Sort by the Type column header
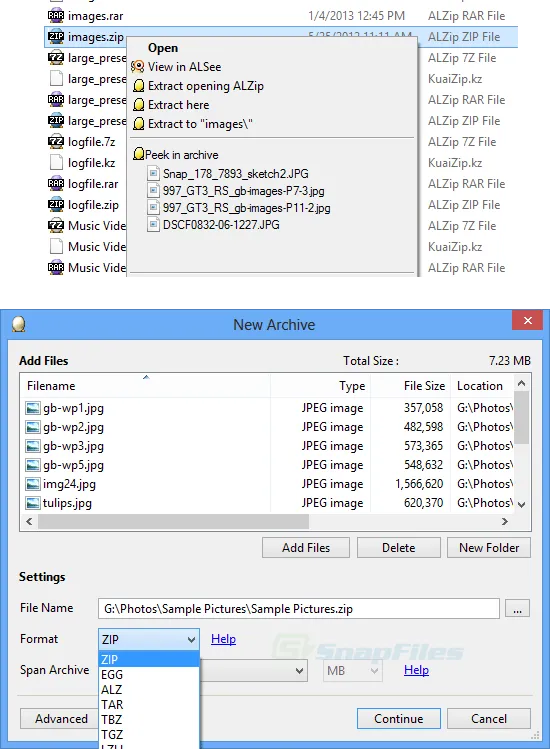Screen dimensions: 550x749 321,385
